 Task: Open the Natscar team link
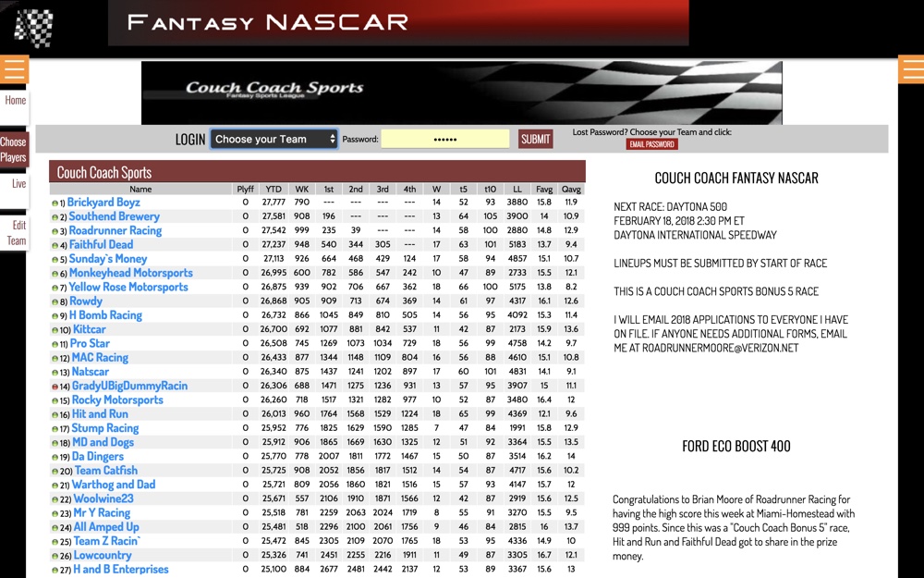91,372
